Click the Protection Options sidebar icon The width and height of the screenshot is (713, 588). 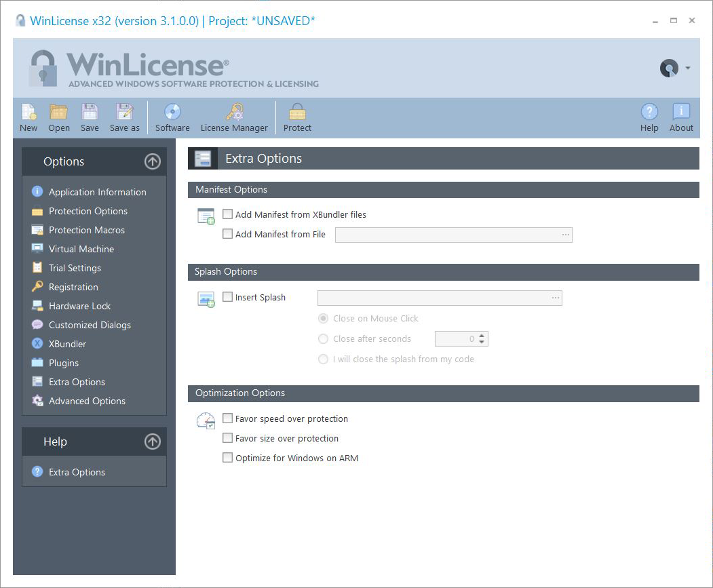coord(37,212)
